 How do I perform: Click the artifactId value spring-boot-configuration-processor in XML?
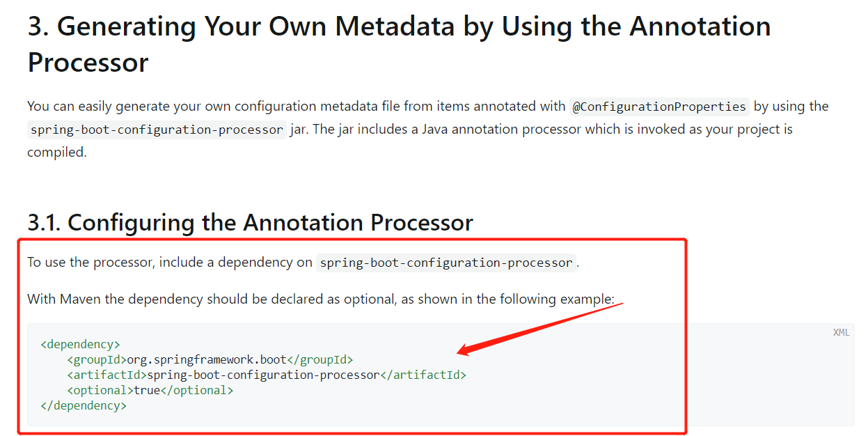pyautogui.click(x=263, y=375)
